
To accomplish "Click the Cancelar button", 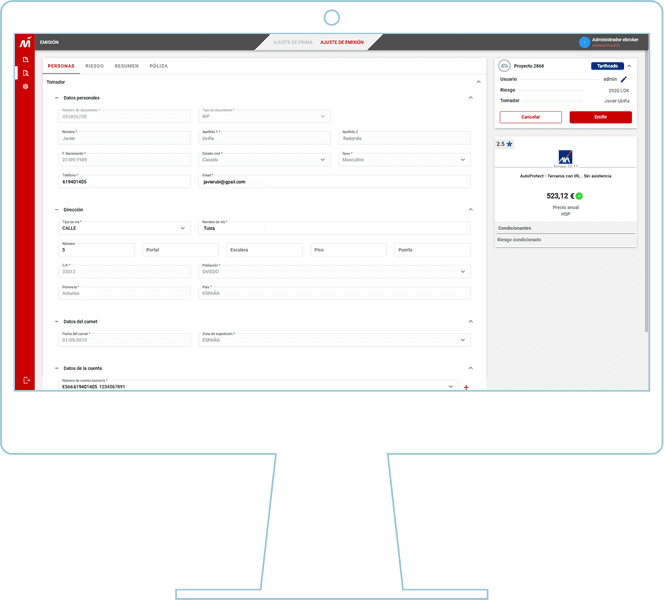I will click(x=531, y=117).
